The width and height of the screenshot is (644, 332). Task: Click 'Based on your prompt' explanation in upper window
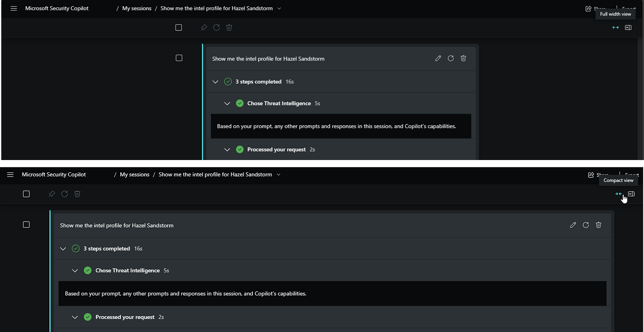336,126
